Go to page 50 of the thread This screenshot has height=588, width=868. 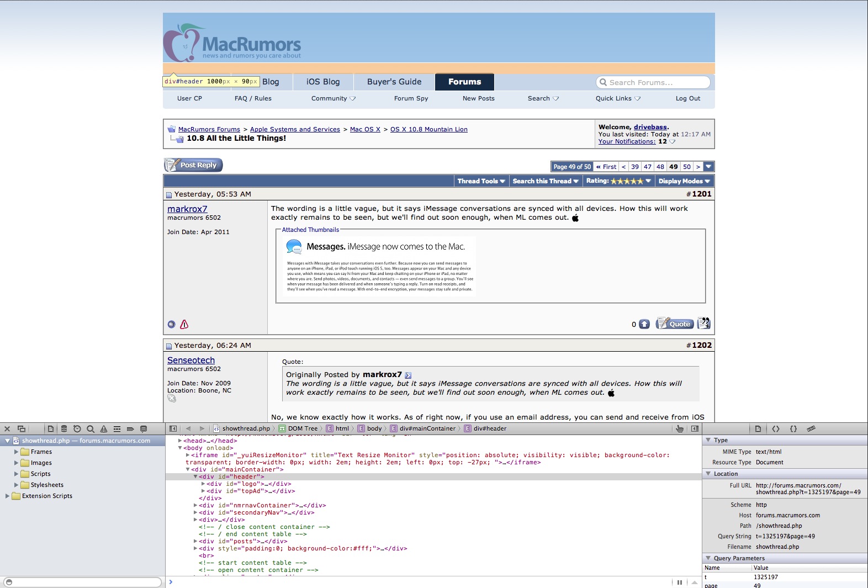click(x=687, y=167)
